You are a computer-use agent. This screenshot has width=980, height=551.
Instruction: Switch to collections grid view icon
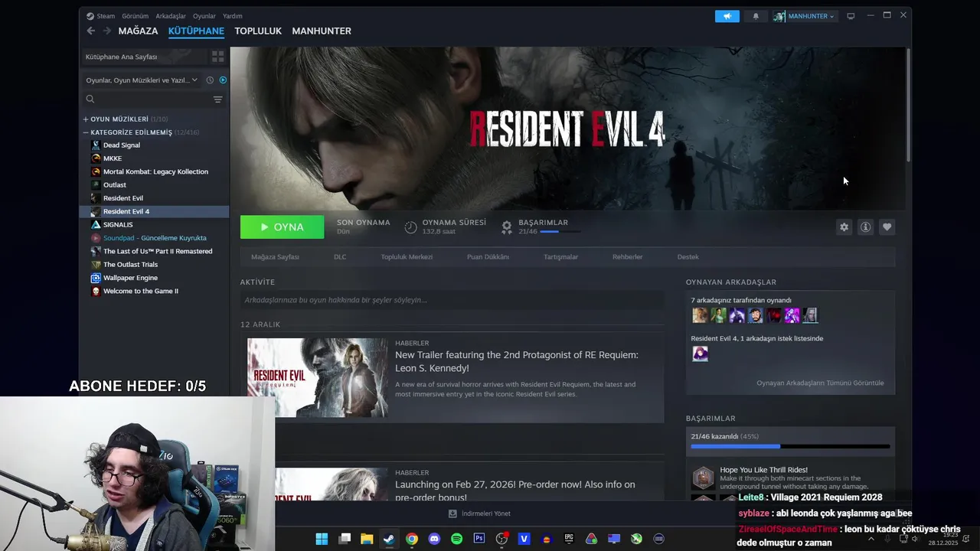pyautogui.click(x=217, y=57)
